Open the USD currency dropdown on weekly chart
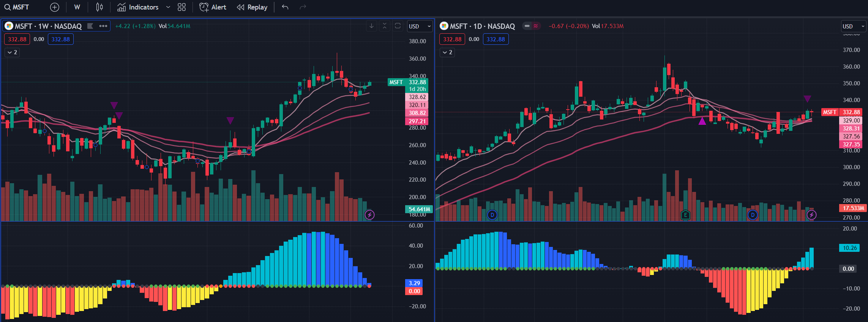 pyautogui.click(x=420, y=26)
